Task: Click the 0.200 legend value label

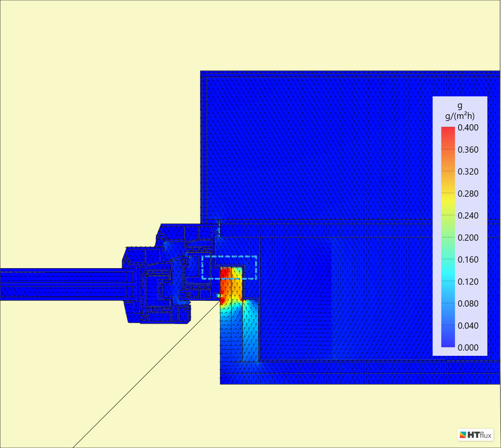Action: (x=468, y=238)
